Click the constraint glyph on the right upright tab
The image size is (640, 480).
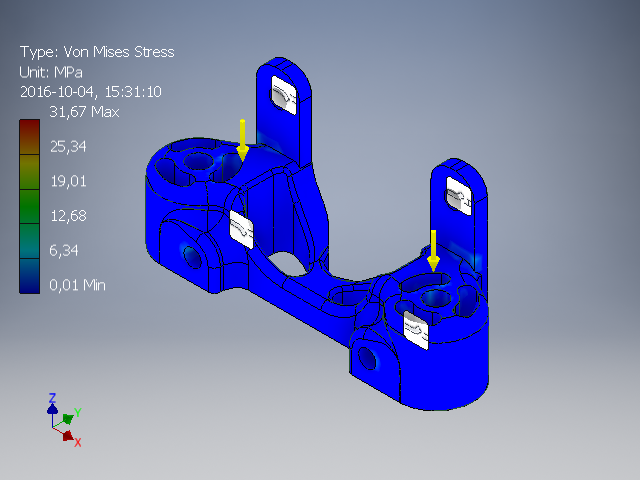tap(459, 196)
